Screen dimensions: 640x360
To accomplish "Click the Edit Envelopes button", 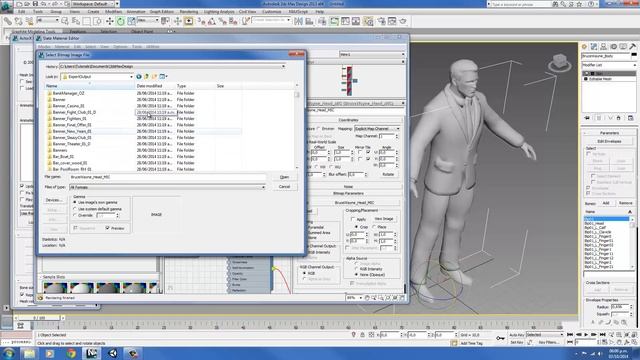I will click(609, 141).
